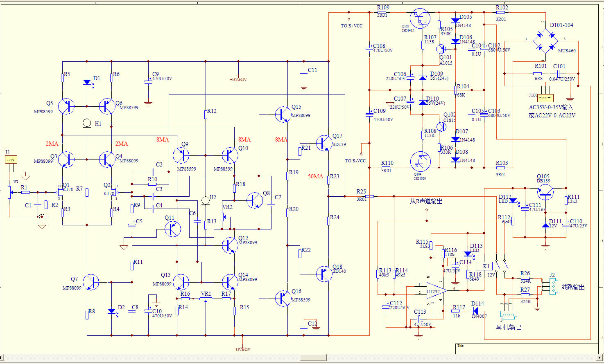The height and width of the screenshot is (364, 604).
Task: Click the H1 test point circle
Action: [86, 123]
